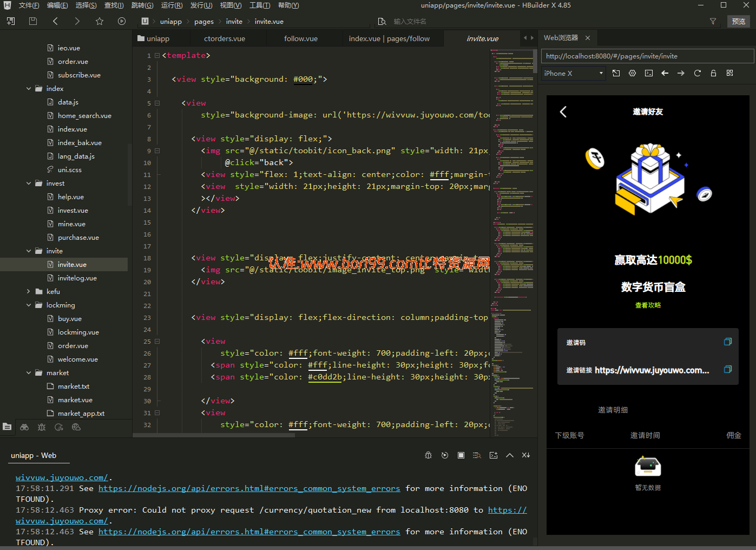756x550 pixels.
Task: Collapse the index folder in the tree
Action: coord(29,88)
